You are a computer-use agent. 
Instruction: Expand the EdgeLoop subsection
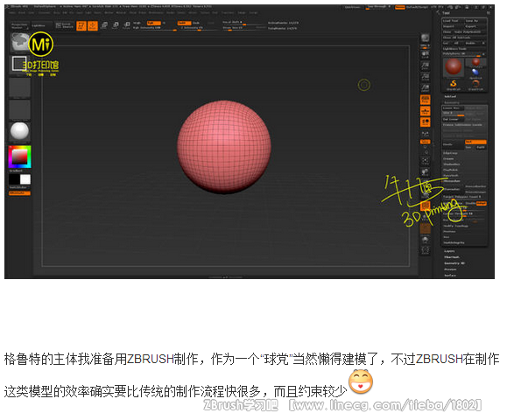450,153
